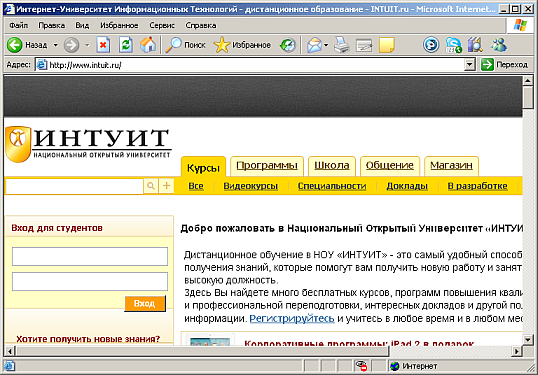Viewport: 538px width, 375px height.
Task: Switch to the Общение tab
Action: (390, 166)
